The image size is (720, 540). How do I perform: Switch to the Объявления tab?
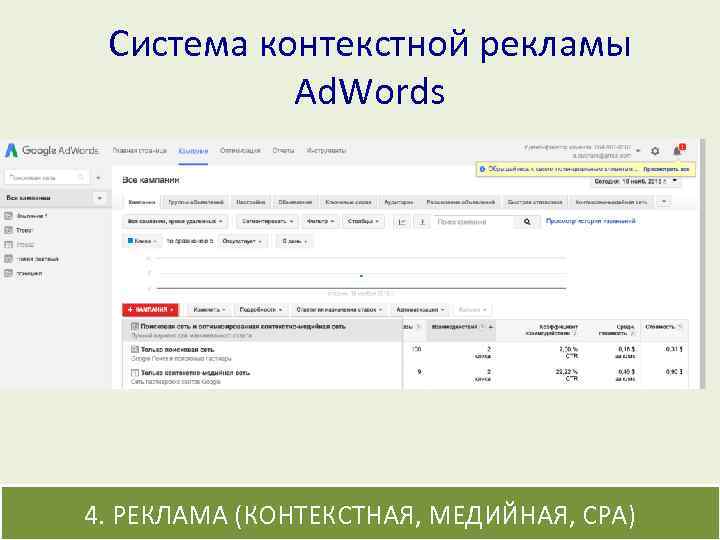click(x=295, y=202)
